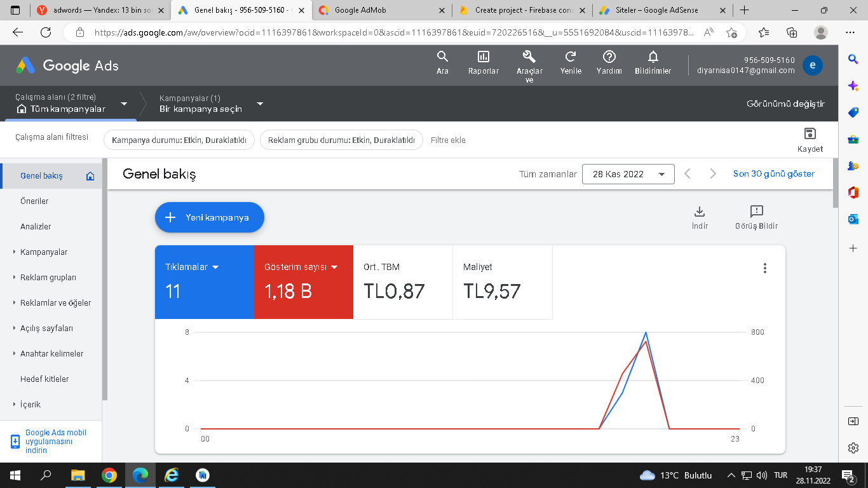Open the Raporlar reports icon

coord(484,57)
